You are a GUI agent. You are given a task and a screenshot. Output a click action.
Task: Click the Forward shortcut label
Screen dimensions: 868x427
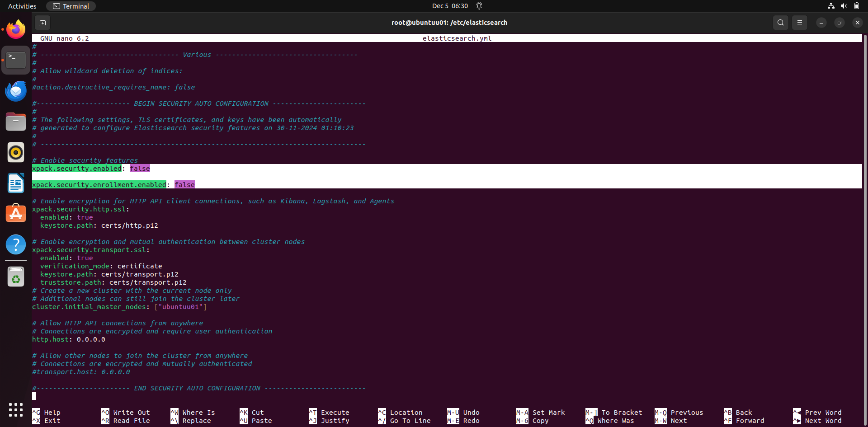[750, 421]
